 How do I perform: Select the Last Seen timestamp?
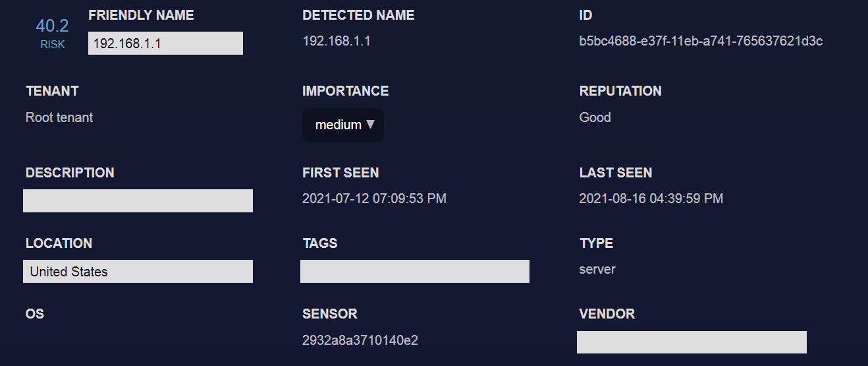[651, 198]
